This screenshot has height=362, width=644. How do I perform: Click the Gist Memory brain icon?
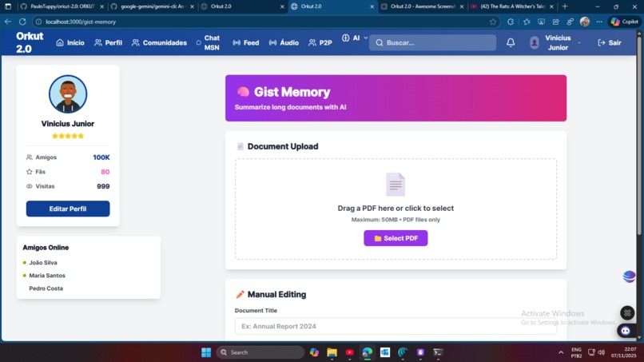(x=243, y=92)
